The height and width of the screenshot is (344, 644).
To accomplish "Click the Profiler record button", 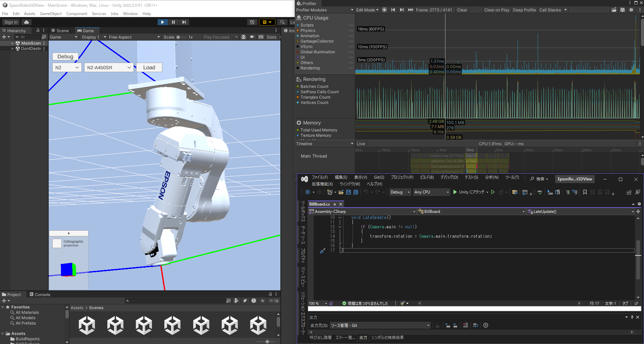I will click(x=384, y=10).
